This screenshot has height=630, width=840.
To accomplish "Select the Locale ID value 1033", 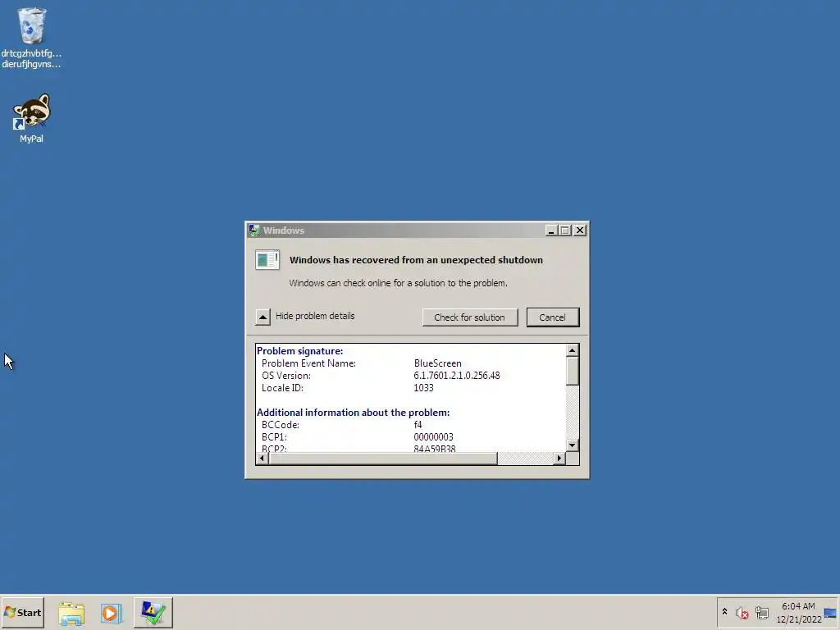I will pyautogui.click(x=423, y=388).
